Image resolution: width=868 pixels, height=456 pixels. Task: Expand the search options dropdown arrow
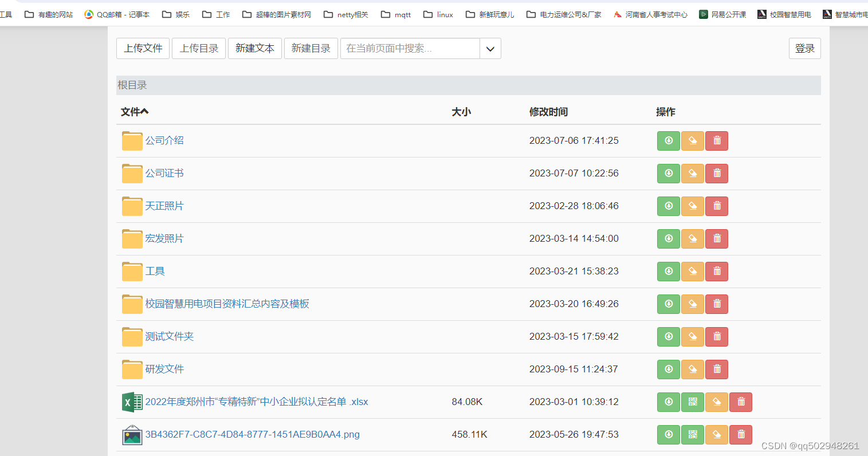click(x=490, y=49)
